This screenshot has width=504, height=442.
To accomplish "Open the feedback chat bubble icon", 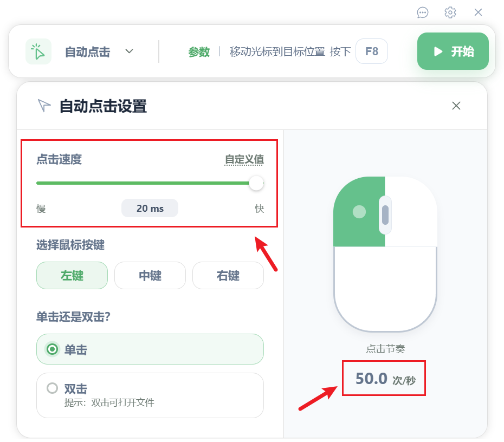I will point(422,12).
